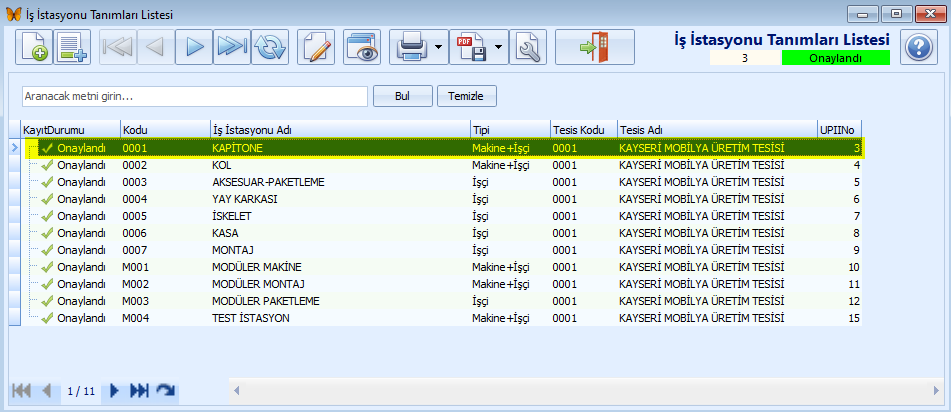
Task: Go to next record arrow in toolbar
Action: click(x=194, y=47)
